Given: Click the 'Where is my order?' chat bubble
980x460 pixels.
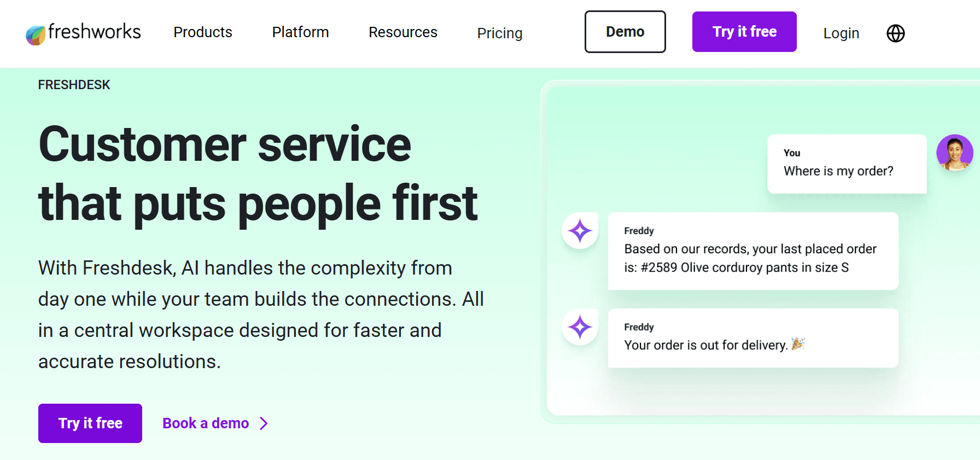Looking at the screenshot, I should coord(847,164).
